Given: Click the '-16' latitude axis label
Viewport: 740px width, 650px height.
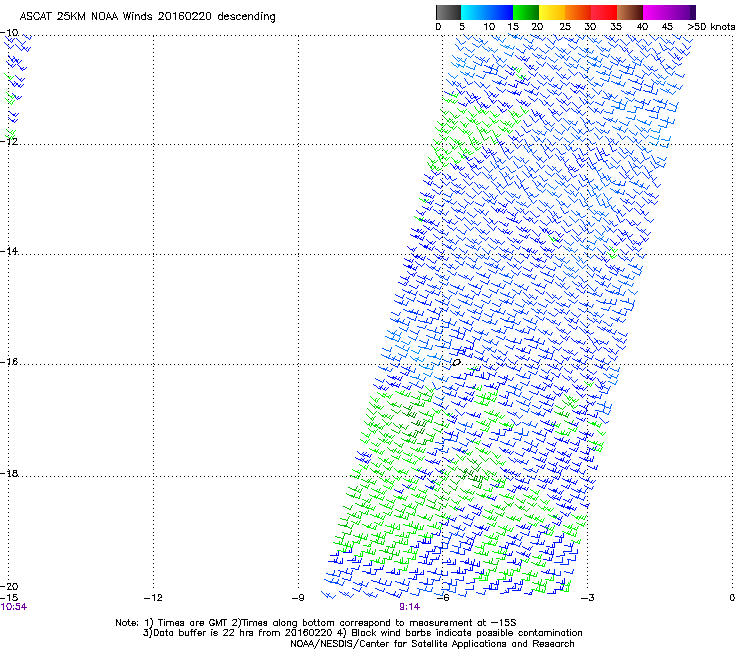Looking at the screenshot, I should [x=9, y=361].
